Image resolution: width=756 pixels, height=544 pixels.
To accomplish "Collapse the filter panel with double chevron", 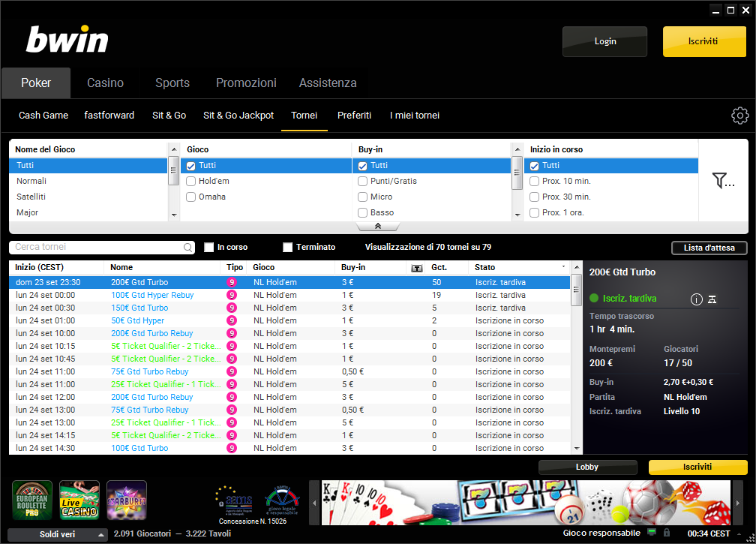I will (378, 226).
